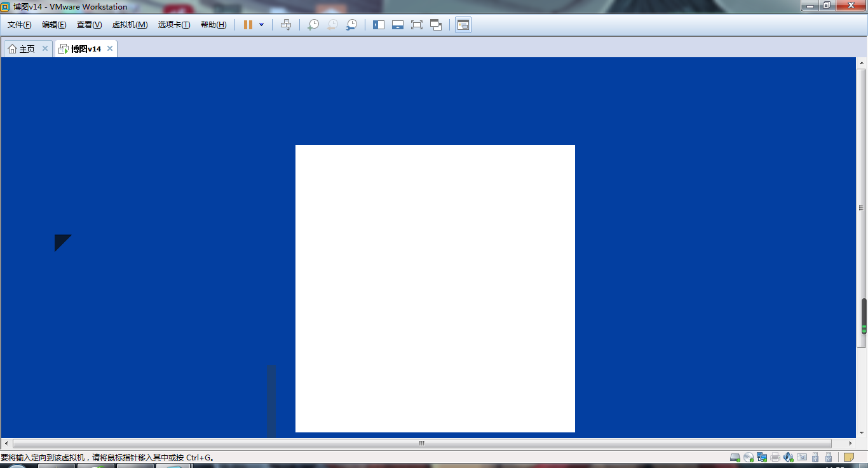Take a snapshot of this virtual machine
The image size is (868, 468).
tap(313, 25)
